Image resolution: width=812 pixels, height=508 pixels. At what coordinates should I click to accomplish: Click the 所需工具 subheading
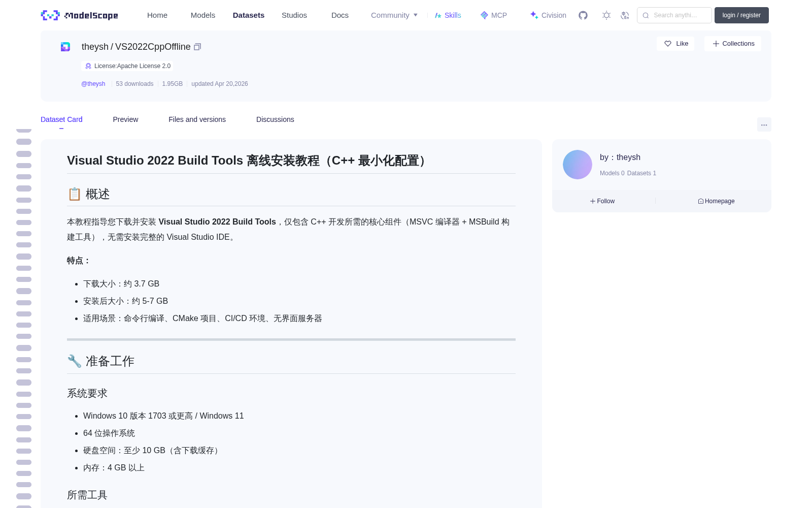87,495
